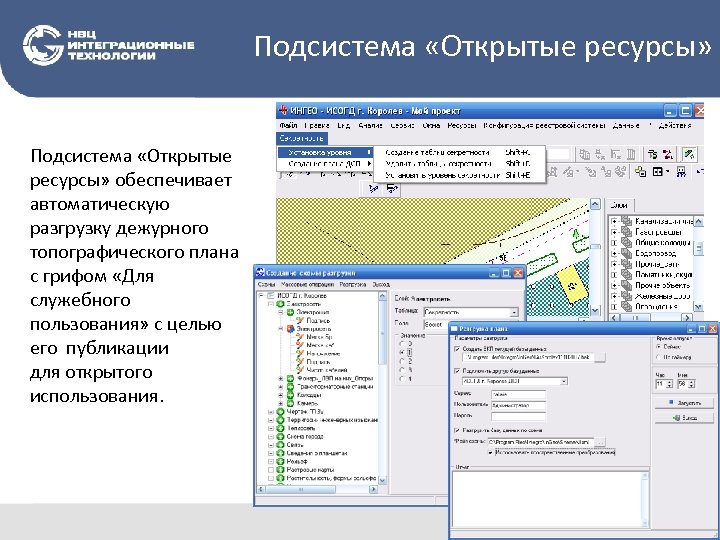Click the Пользователь input field
This screenshot has height=540, width=720.
coord(518,405)
